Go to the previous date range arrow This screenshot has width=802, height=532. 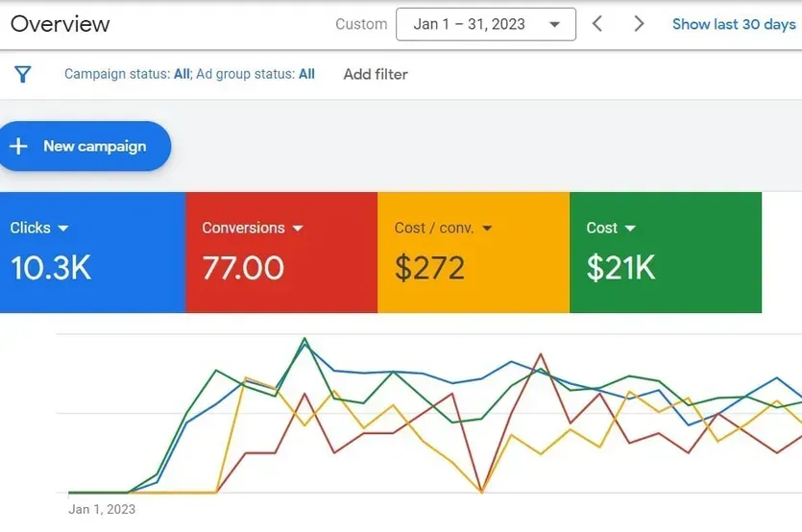tap(596, 24)
